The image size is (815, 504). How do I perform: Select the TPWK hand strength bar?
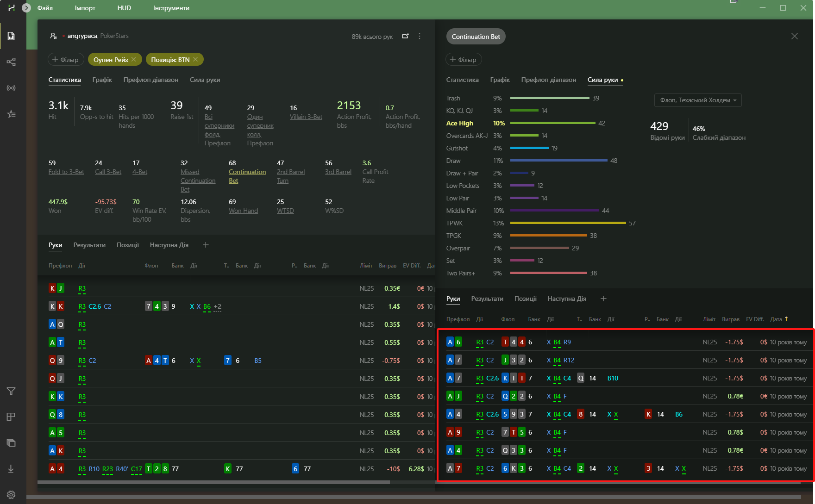568,223
